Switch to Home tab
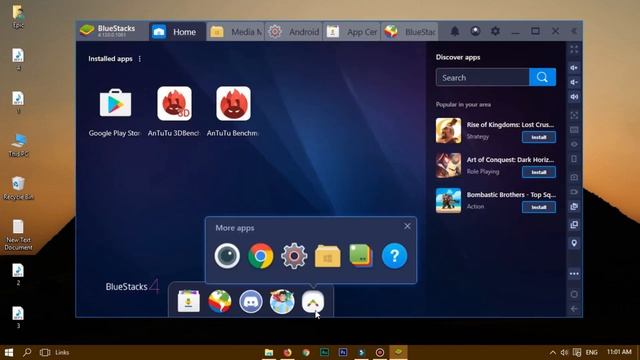 coord(177,31)
